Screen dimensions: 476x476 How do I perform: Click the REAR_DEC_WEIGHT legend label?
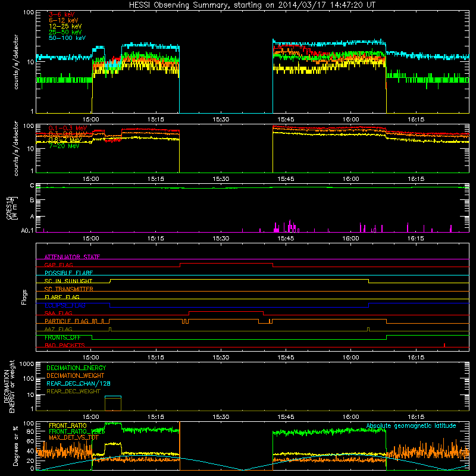(x=73, y=392)
